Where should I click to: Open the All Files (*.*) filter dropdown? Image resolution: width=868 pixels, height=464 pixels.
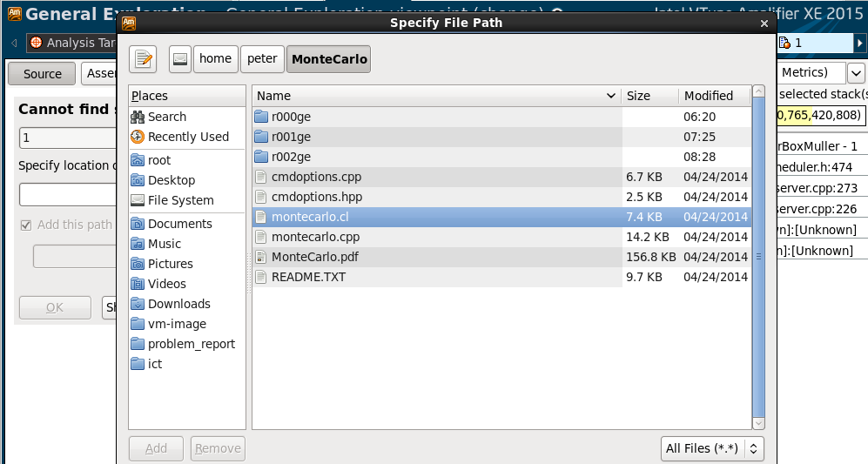pos(712,448)
